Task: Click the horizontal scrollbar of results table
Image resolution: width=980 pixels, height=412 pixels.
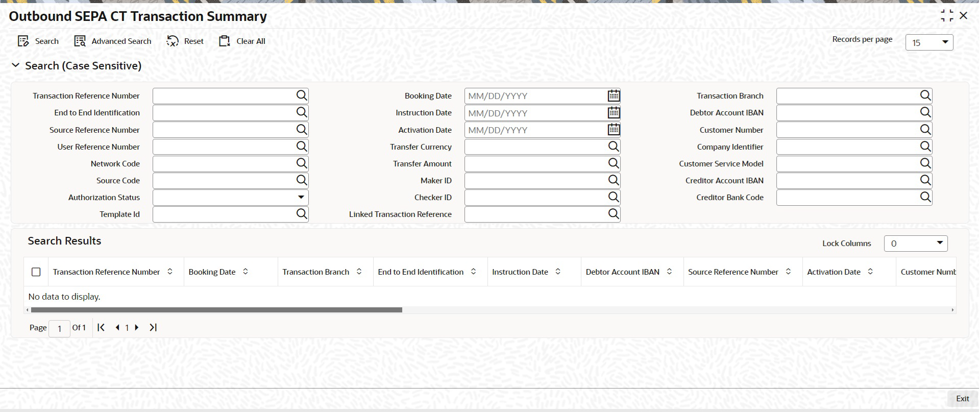Action: coord(216,310)
